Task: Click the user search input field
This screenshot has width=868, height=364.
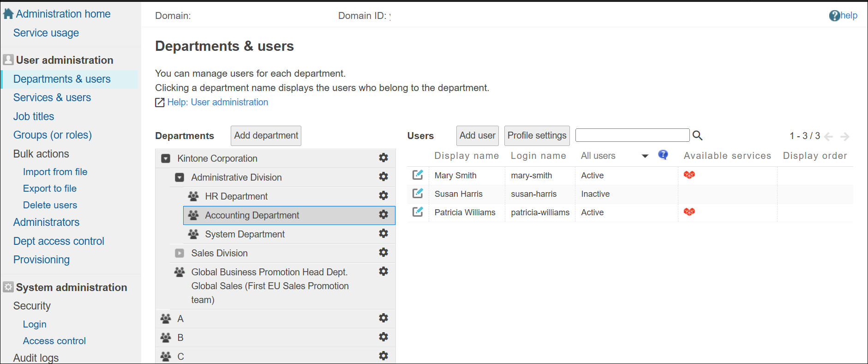Action: pos(632,135)
